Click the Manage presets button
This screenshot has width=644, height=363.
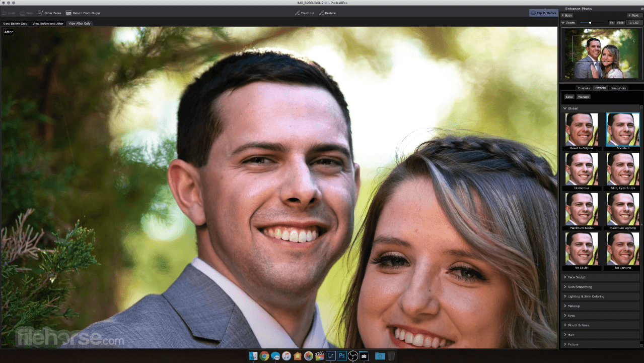tap(583, 97)
